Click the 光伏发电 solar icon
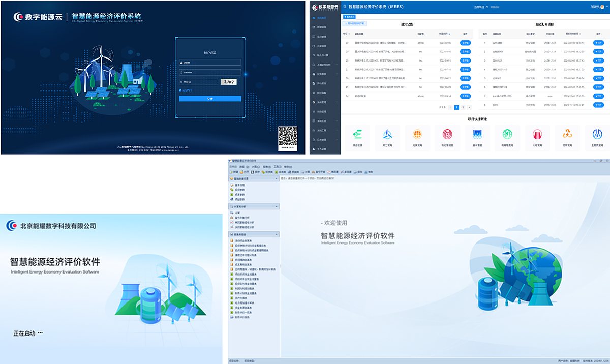This screenshot has height=364, width=610. point(417,134)
